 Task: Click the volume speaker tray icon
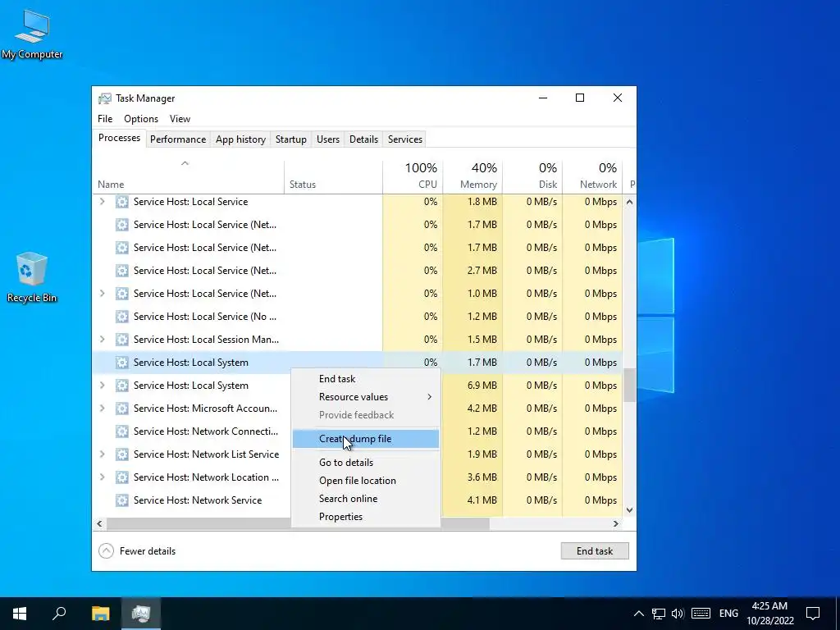(x=678, y=614)
